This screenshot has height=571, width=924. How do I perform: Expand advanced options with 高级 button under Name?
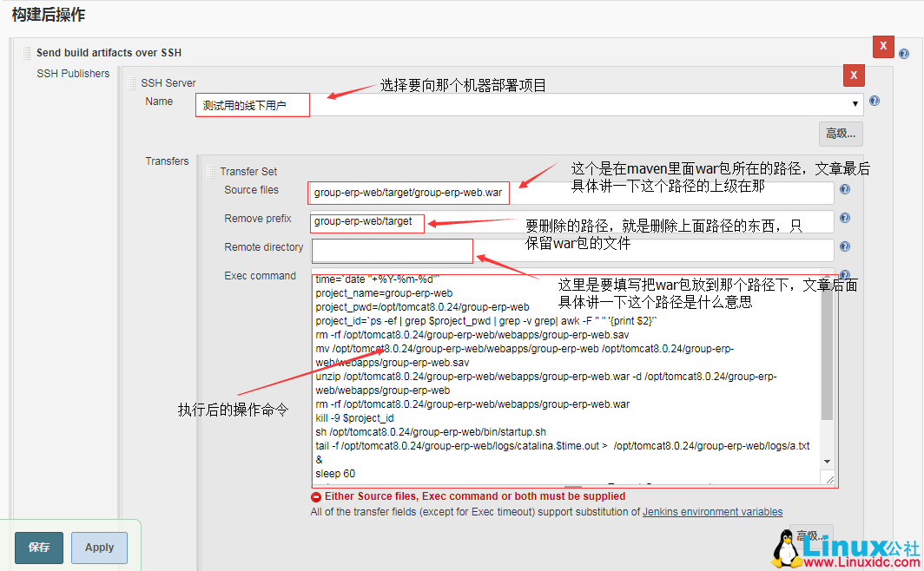840,134
